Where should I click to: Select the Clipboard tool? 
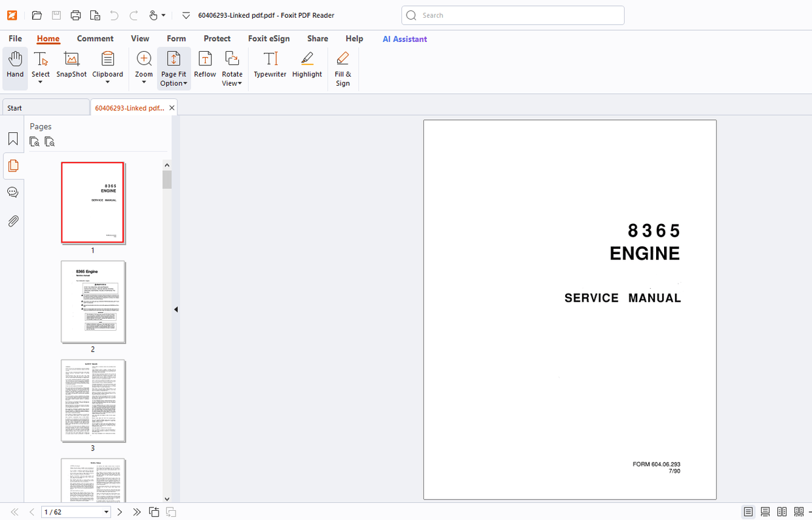pyautogui.click(x=107, y=65)
